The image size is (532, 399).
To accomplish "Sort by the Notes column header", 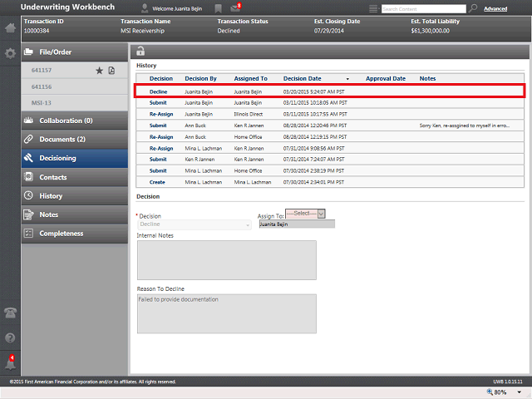I will click(427, 78).
